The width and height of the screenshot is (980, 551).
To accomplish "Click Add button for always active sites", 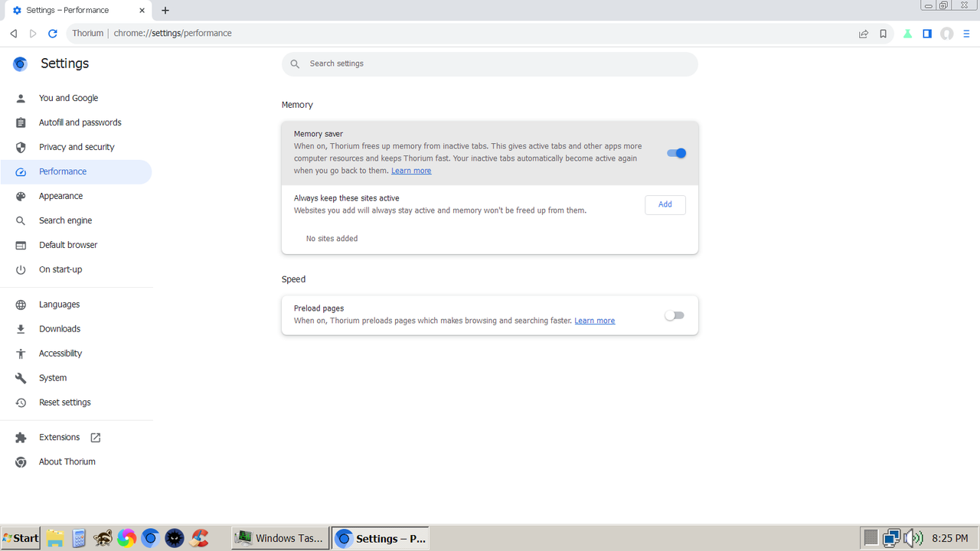I will click(665, 204).
